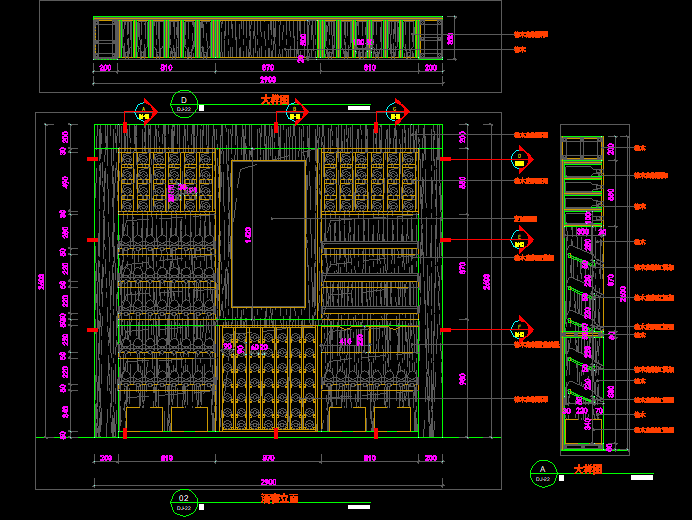This screenshot has height=520, width=692.
Task: Select section marker C above the elevation
Action: 396,112
